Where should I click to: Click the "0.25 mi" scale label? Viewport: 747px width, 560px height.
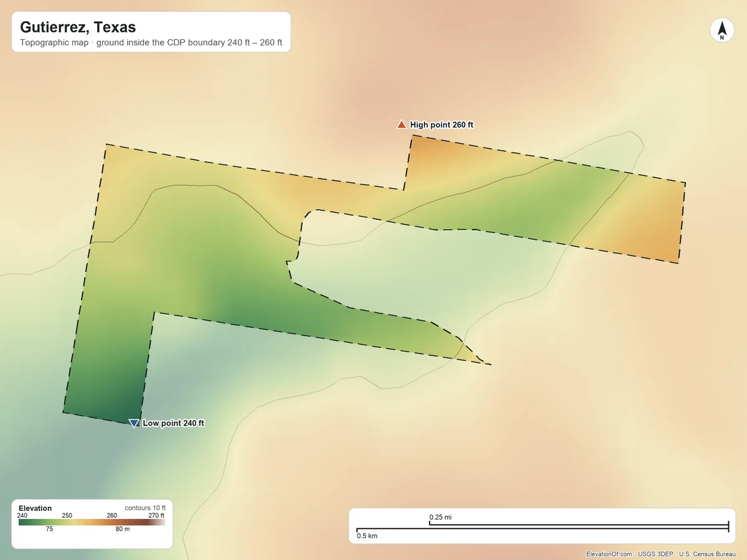point(440,517)
